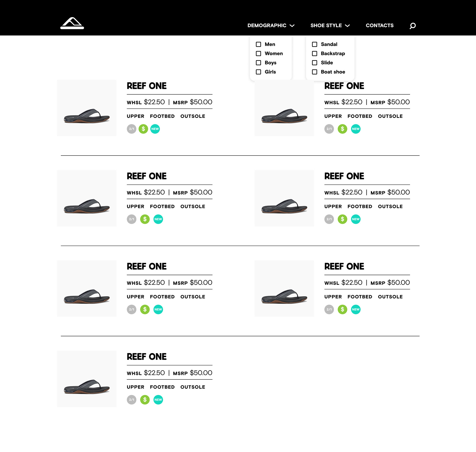This screenshot has width=476, height=452.
Task: Click the dollar badge on third-row right card
Action: coord(342,309)
